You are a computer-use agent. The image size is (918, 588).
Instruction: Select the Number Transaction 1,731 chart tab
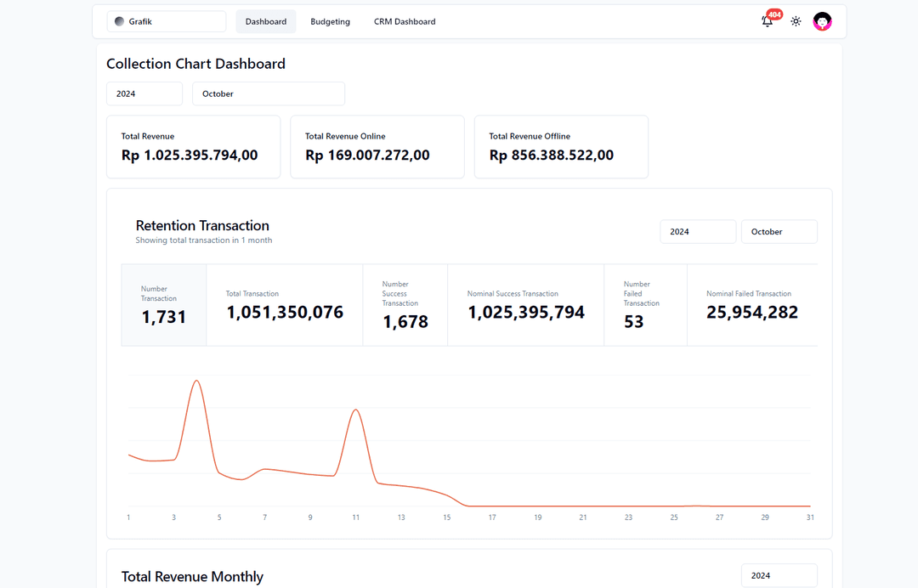point(164,305)
